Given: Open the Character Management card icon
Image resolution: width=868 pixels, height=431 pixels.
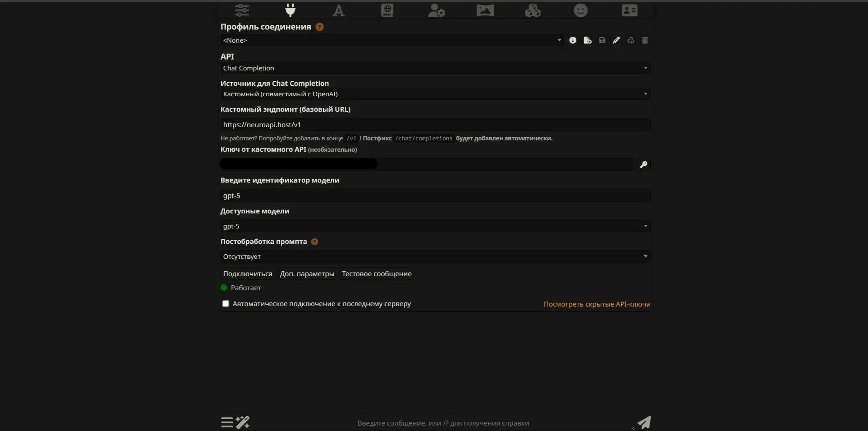Looking at the screenshot, I should point(629,10).
